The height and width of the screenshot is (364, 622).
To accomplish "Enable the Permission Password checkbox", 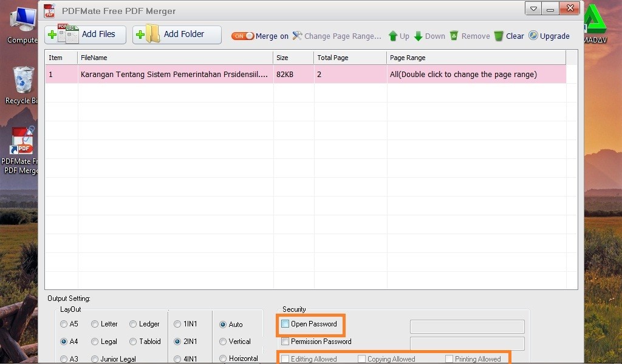I will coord(285,341).
